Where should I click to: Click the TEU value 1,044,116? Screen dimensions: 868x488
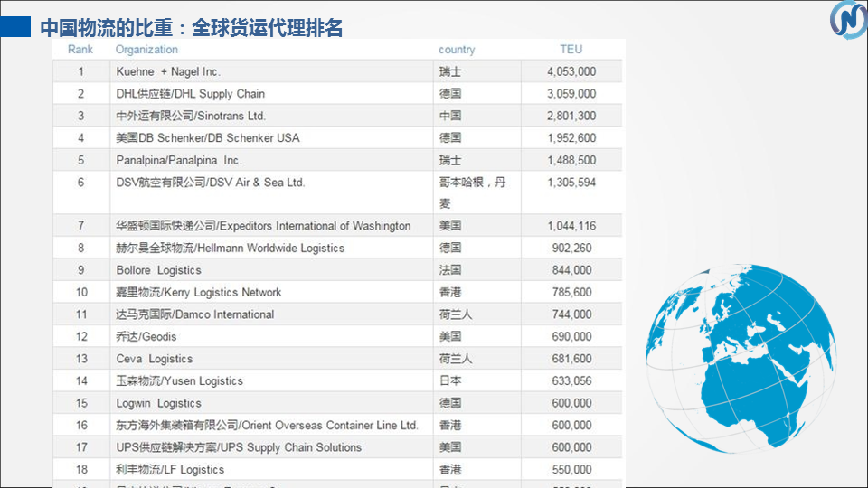(x=571, y=226)
